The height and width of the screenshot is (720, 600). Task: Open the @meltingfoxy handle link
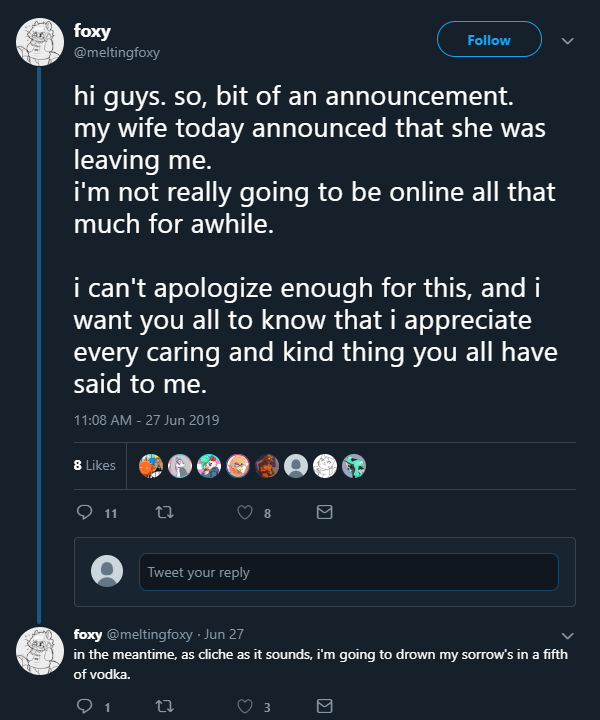click(117, 52)
